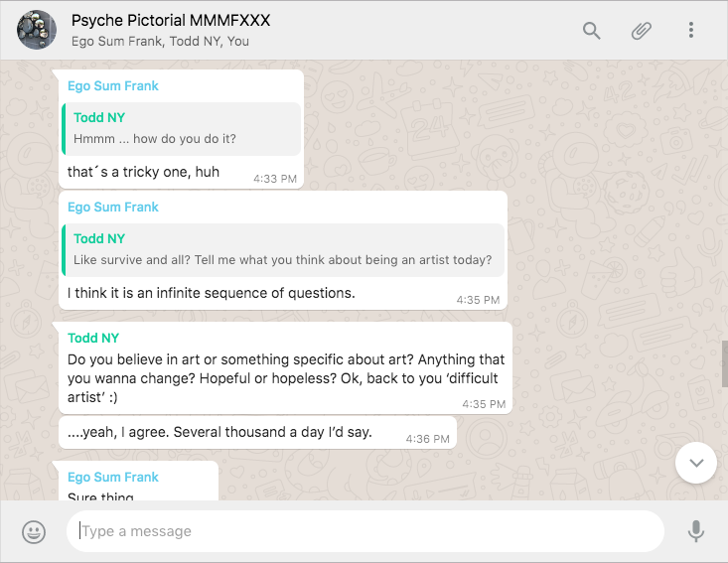
Task: Click Ego Sum Frank name above 'Sure thing' message
Action: [x=113, y=478]
